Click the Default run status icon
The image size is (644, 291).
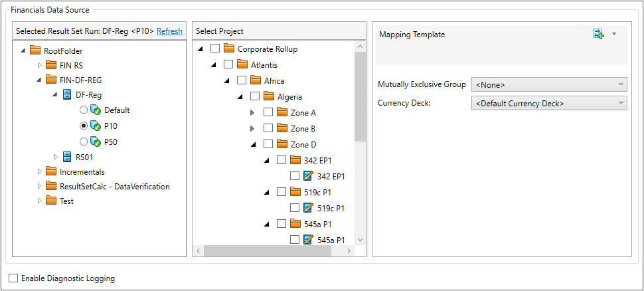96,110
